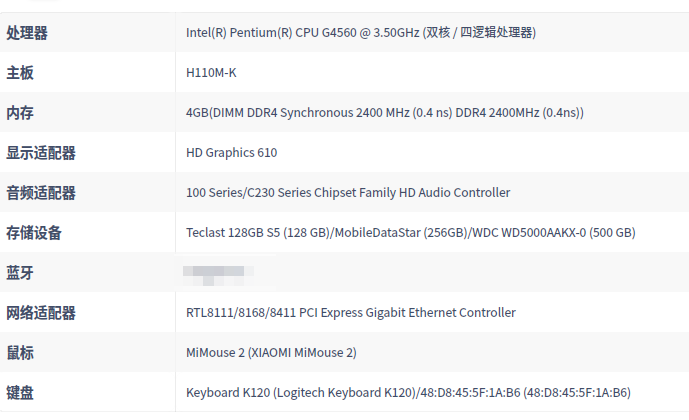Click the 网络适配器 row label
The width and height of the screenshot is (689, 420).
41,313
